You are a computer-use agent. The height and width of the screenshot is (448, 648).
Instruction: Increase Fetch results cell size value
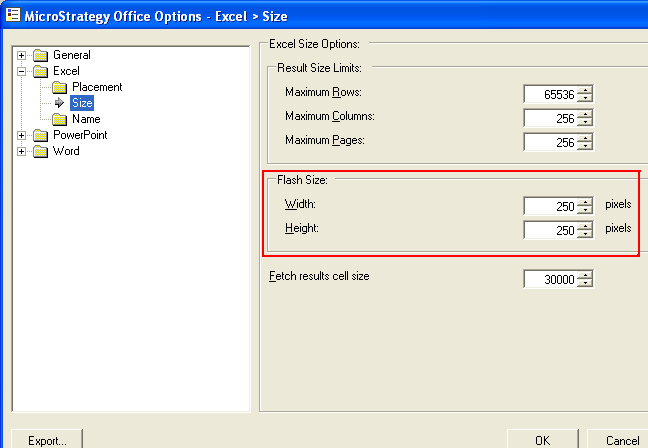click(x=585, y=275)
